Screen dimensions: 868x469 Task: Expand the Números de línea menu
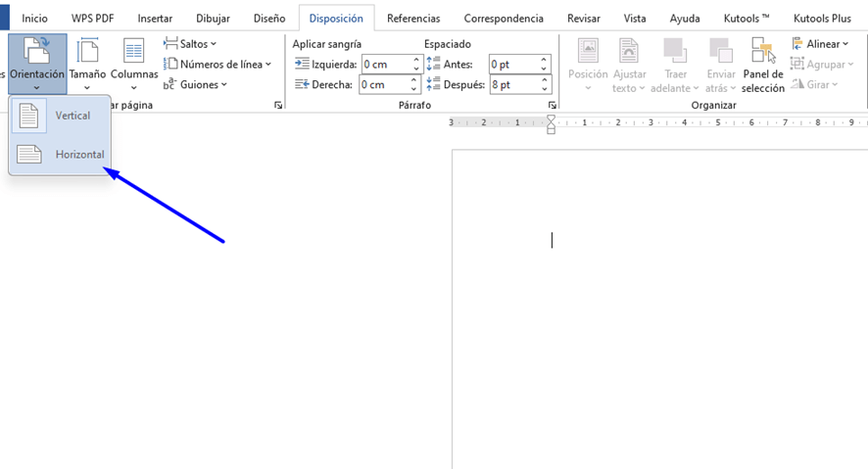tap(217, 65)
